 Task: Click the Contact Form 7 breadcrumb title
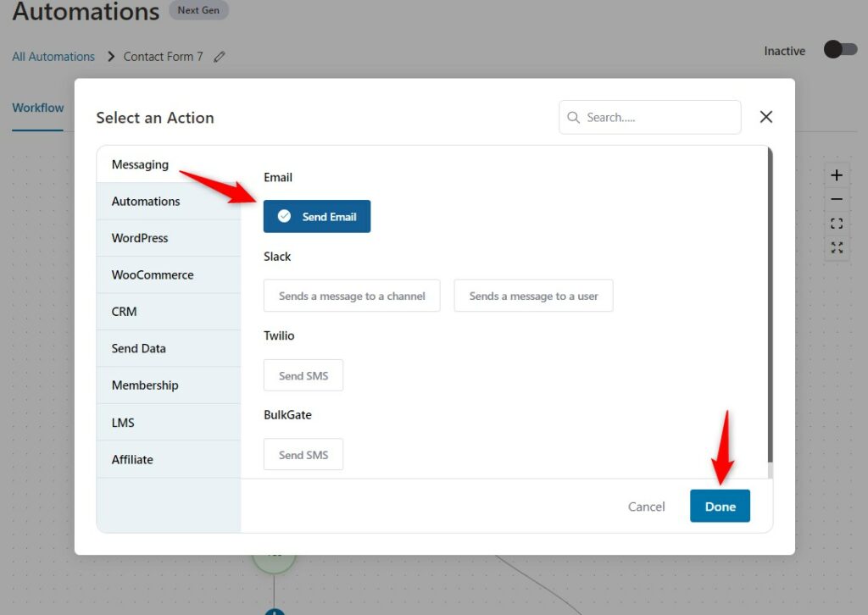pos(164,57)
